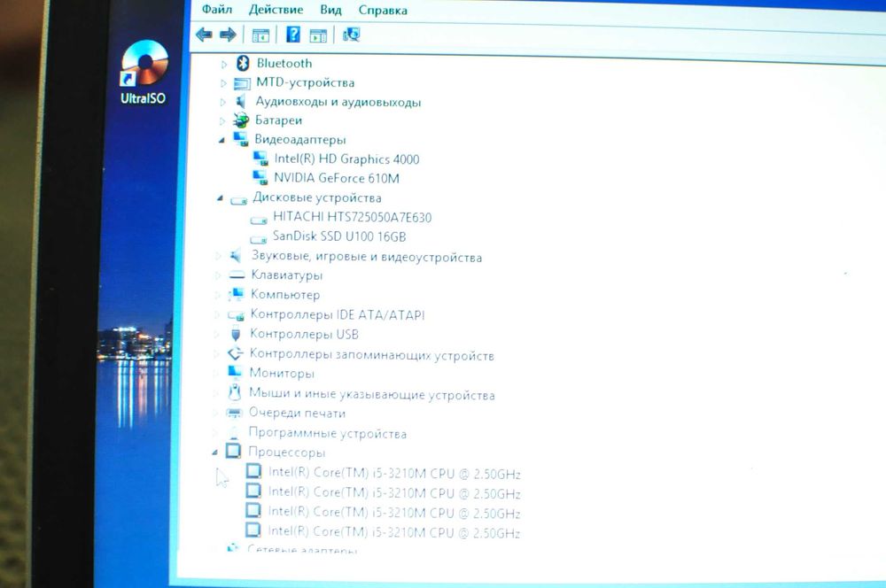Select first Intel Core i5-3210M CPU entry
The height and width of the screenshot is (588, 886).
click(x=394, y=474)
